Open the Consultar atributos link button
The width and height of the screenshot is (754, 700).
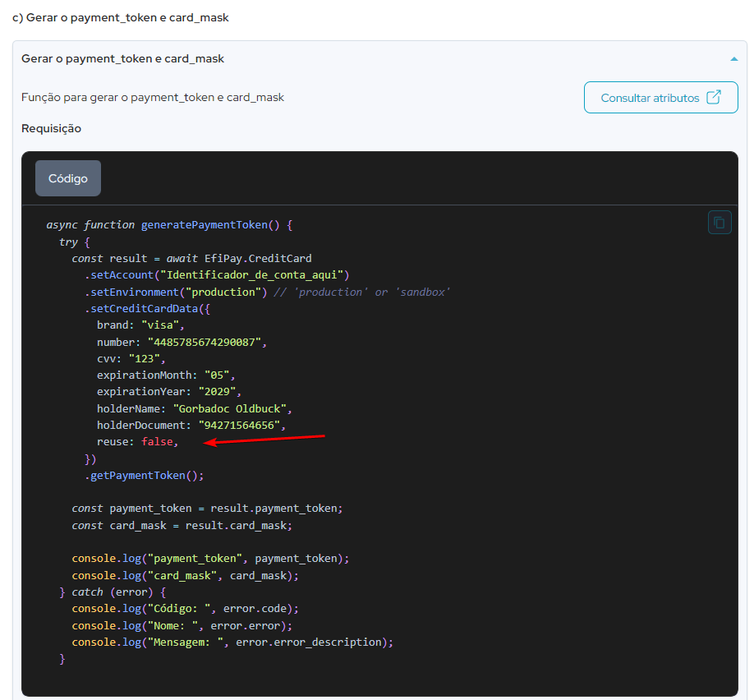click(660, 98)
